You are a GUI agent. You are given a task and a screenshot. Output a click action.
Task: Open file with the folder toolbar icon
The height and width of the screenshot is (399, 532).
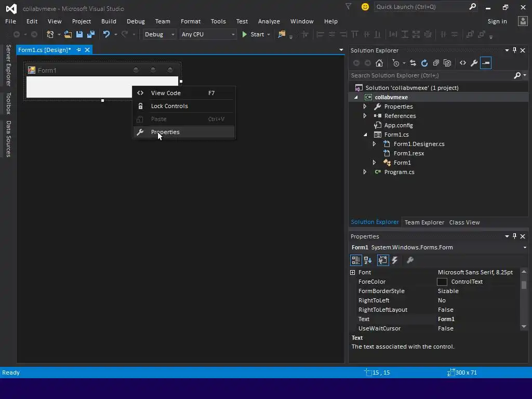click(x=68, y=34)
